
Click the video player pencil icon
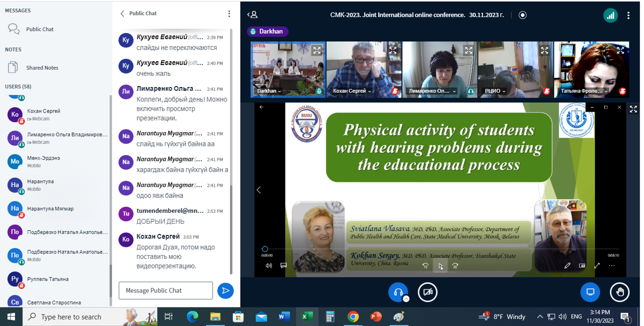click(x=567, y=266)
